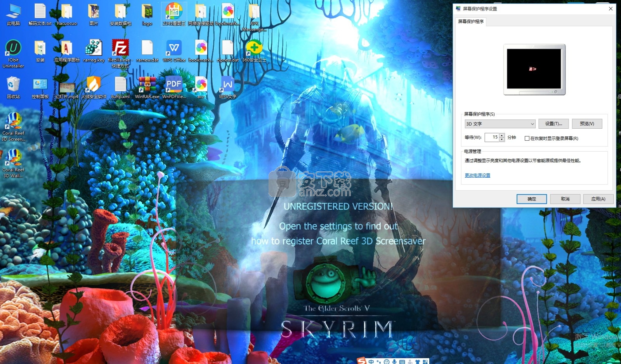This screenshot has height=364, width=621.
Task: Select the avz shortcut icon
Action: click(201, 88)
